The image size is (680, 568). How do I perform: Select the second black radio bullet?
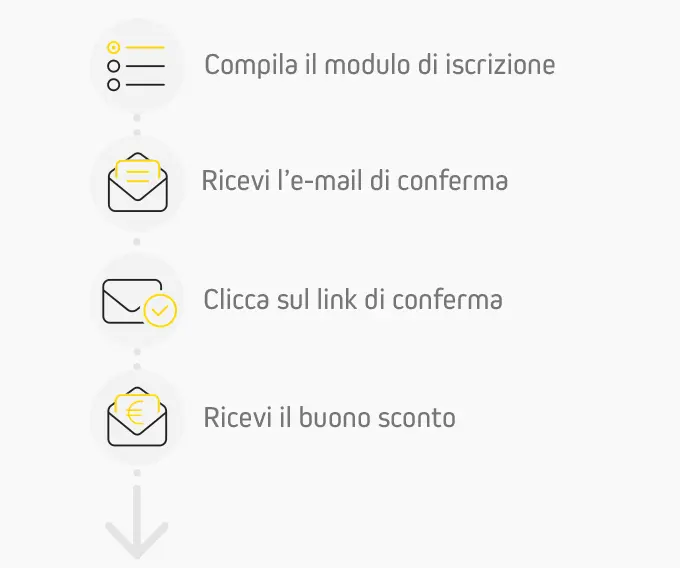coord(114,66)
